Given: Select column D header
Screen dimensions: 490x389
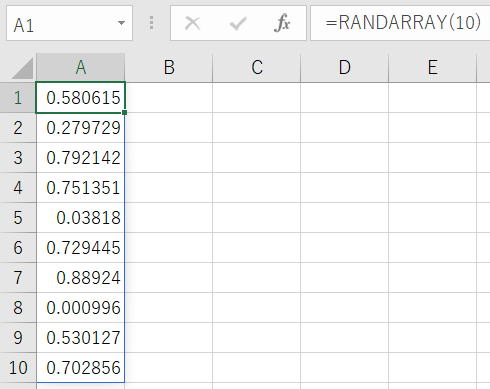Looking at the screenshot, I should pos(345,68).
